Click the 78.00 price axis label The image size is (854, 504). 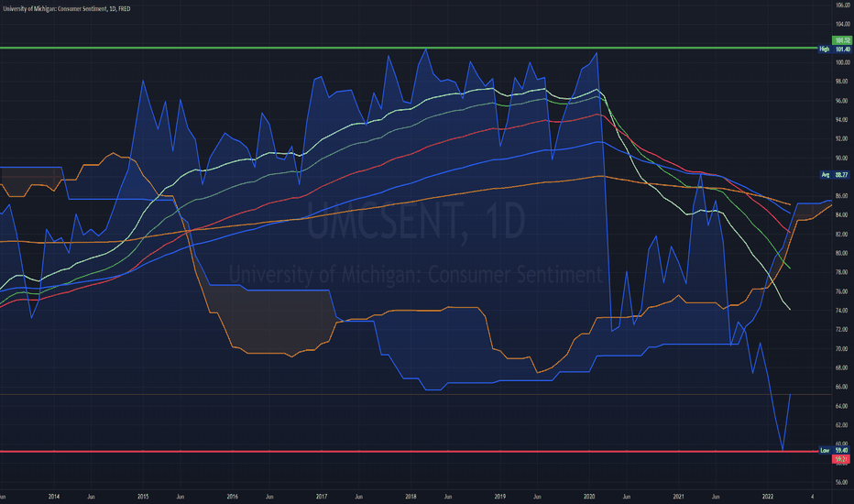point(843,272)
